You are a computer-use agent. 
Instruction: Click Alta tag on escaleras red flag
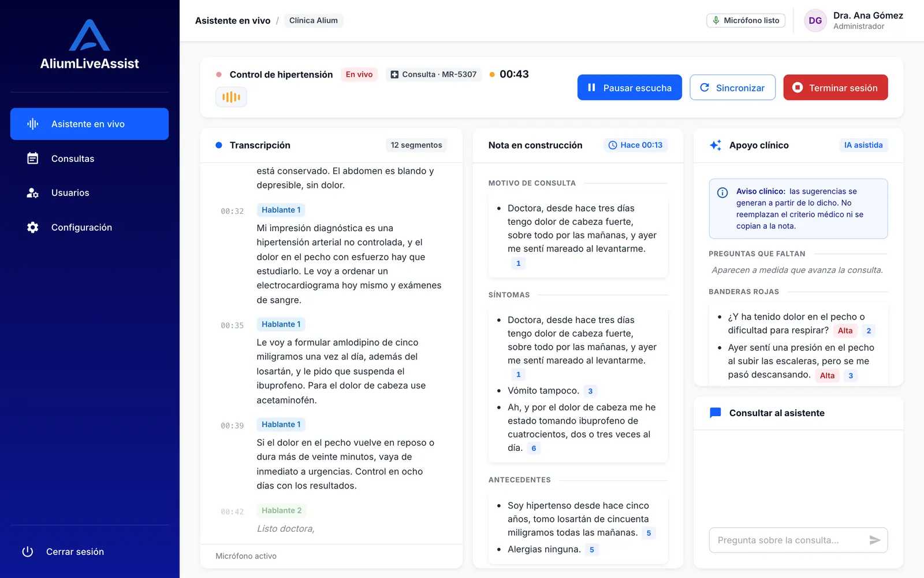[827, 376]
